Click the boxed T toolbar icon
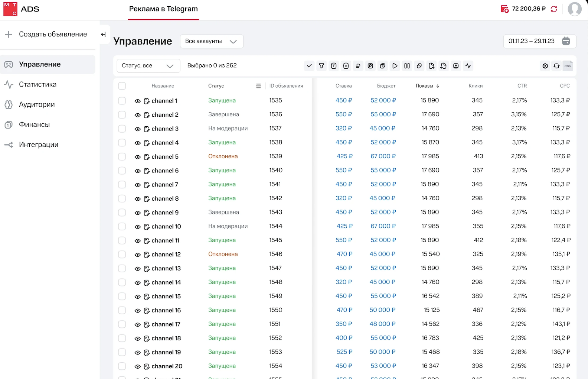The width and height of the screenshot is (588, 379). tap(334, 66)
